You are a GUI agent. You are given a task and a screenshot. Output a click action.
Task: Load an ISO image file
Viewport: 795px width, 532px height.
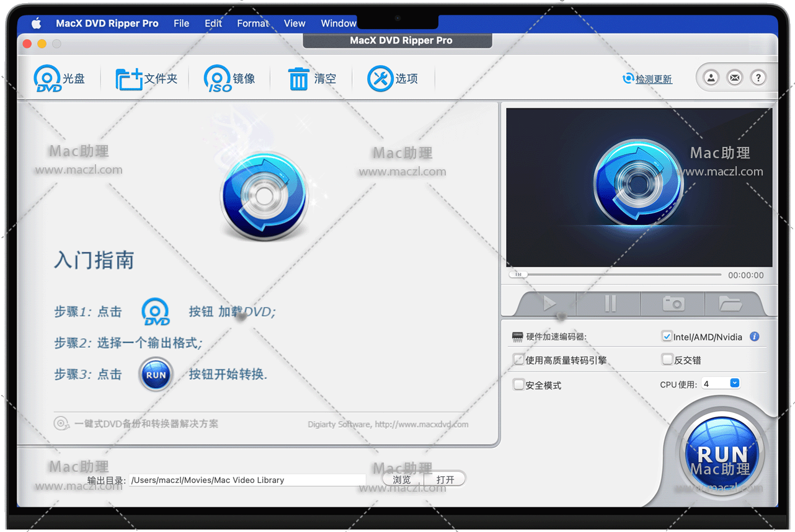tap(218, 79)
